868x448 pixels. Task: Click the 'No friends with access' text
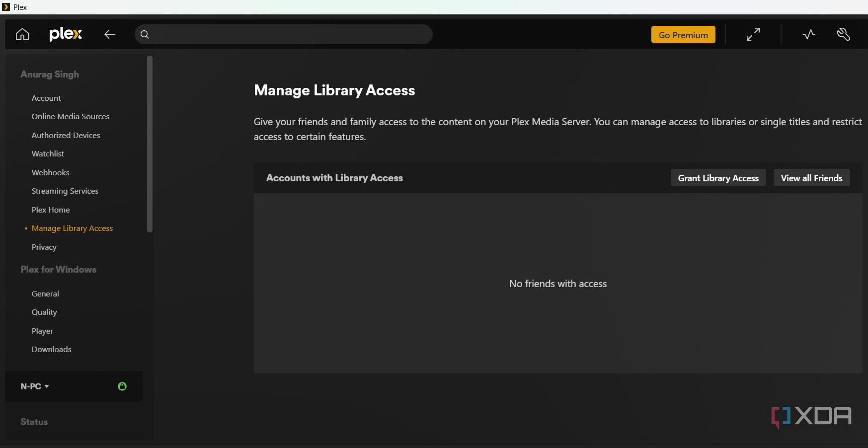pyautogui.click(x=558, y=284)
